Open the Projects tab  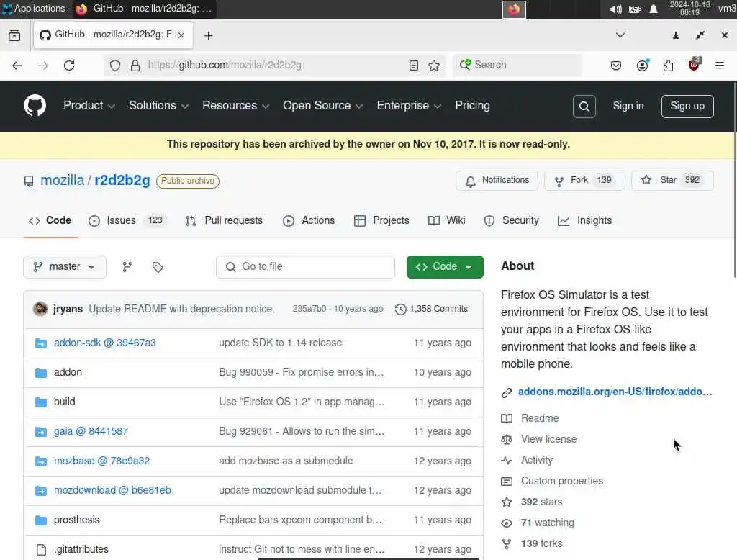click(381, 220)
